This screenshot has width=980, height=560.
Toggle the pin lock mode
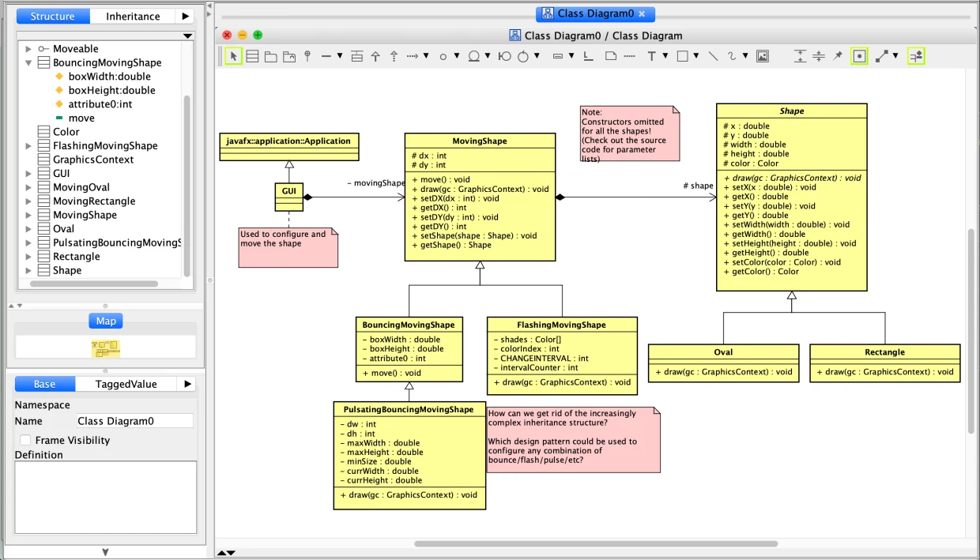[x=838, y=56]
